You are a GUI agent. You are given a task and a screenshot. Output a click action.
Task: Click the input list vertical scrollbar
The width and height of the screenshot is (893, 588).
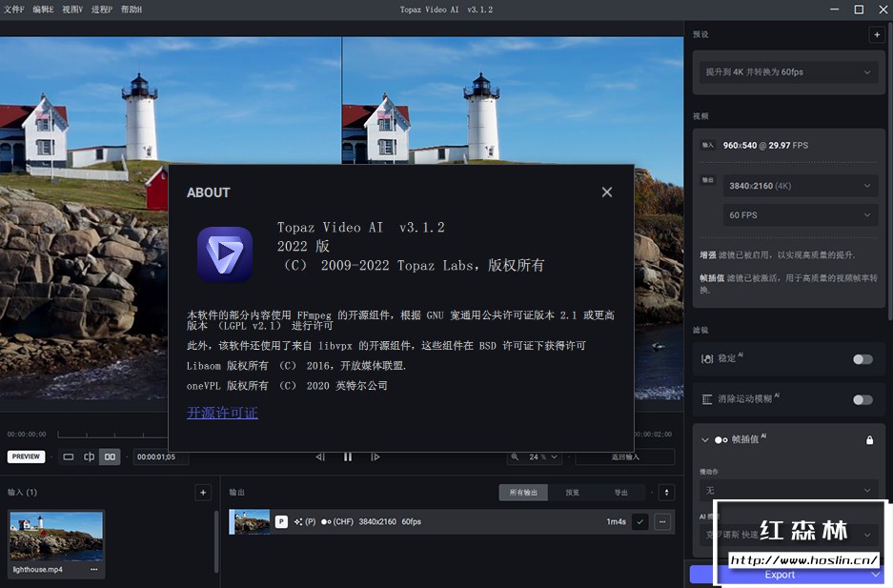click(215, 540)
